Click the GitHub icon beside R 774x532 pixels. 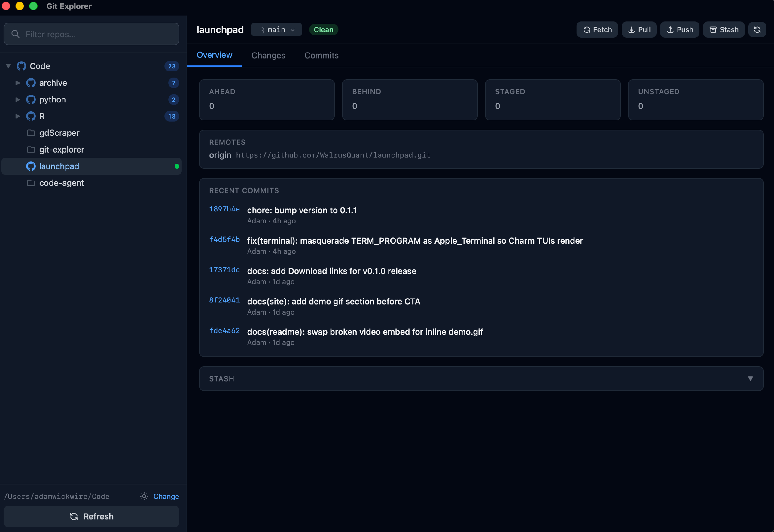31,116
